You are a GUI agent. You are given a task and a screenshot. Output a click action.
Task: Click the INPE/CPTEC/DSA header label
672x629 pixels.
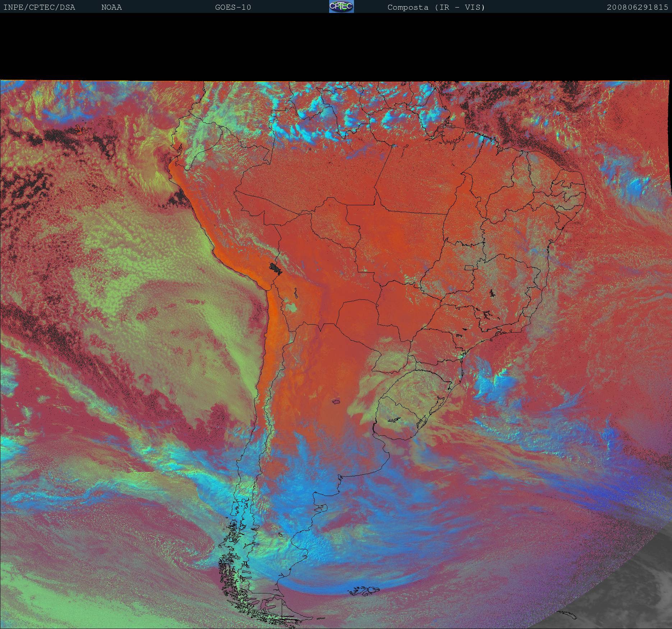[x=39, y=7]
